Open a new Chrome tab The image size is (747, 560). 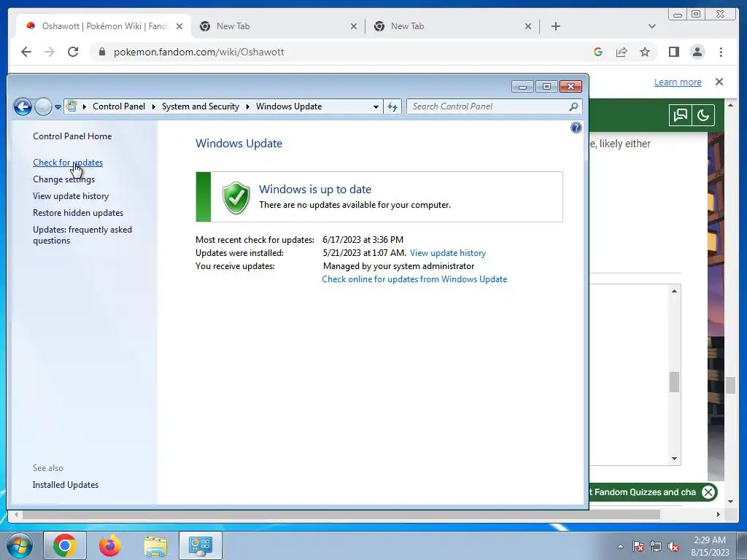coord(555,26)
